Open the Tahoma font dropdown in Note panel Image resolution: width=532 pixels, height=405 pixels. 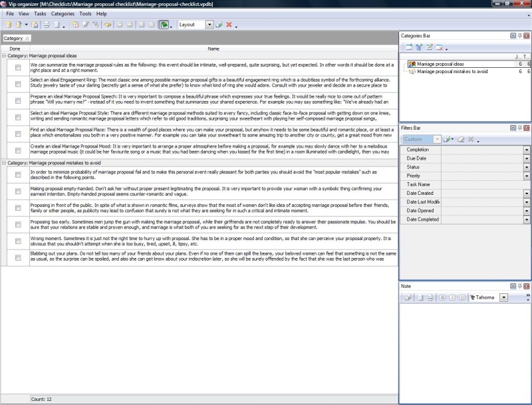point(503,298)
